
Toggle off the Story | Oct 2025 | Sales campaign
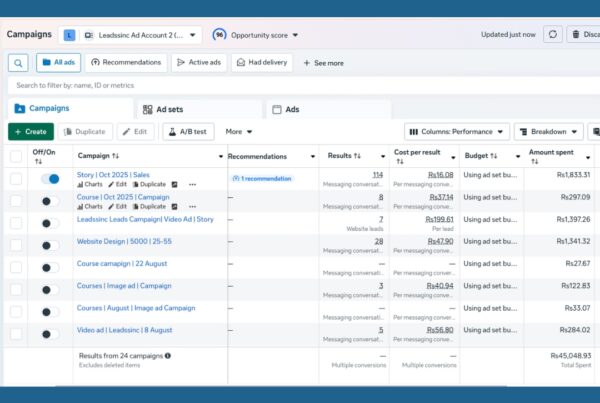coord(50,179)
